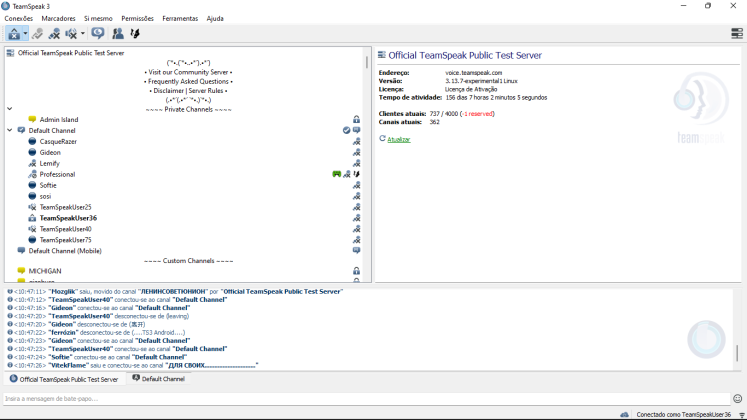Click the user CasqueRazer
Screen dimensions: 747x420
click(58, 141)
